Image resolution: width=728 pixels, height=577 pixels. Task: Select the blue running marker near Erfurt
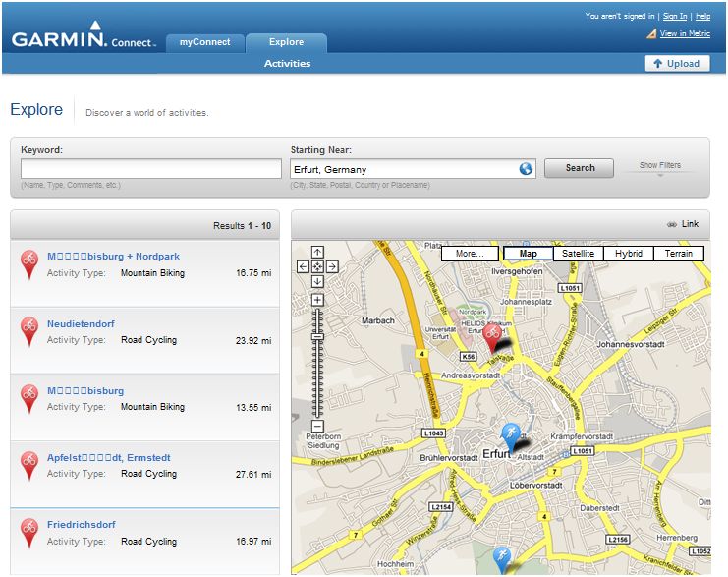pyautogui.click(x=510, y=433)
